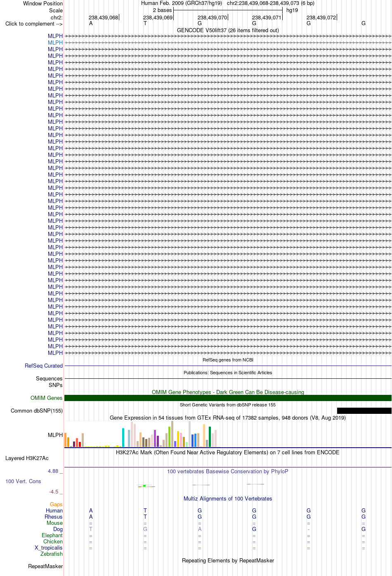The height and width of the screenshot is (576, 392).
Task: Select the Dog alignment row label
Action: (x=58, y=529)
